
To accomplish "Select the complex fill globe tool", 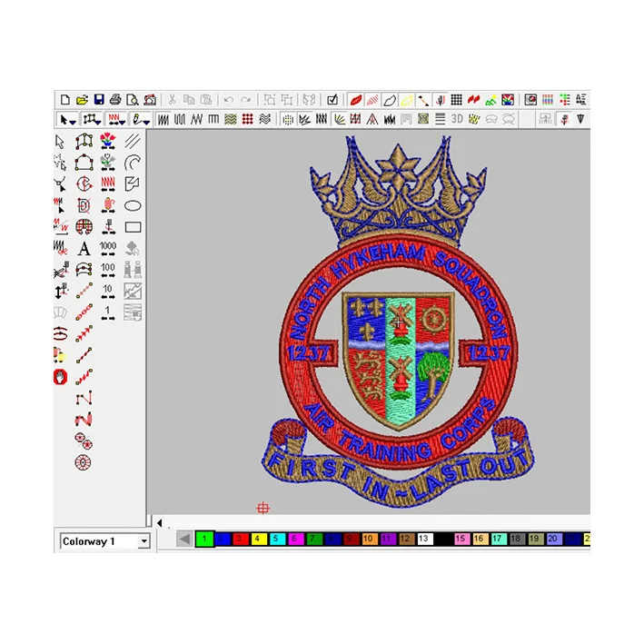I will (x=84, y=227).
